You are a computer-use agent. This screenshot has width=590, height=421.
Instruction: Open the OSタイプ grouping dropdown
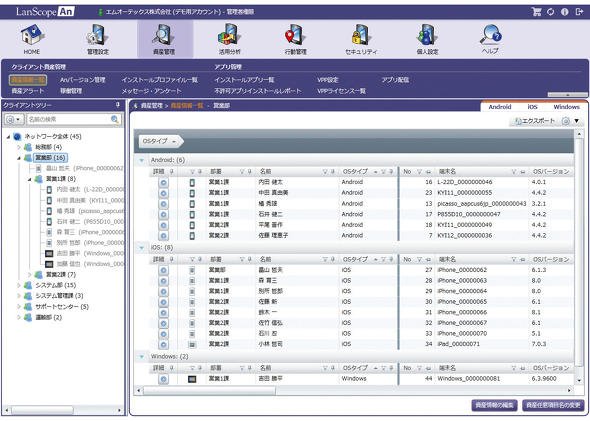pos(160,141)
